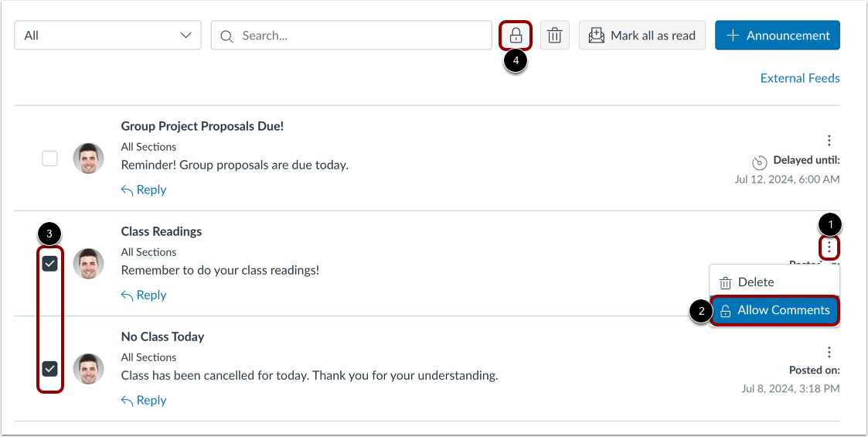Click the Mark all as read button
The image size is (868, 437).
(642, 36)
